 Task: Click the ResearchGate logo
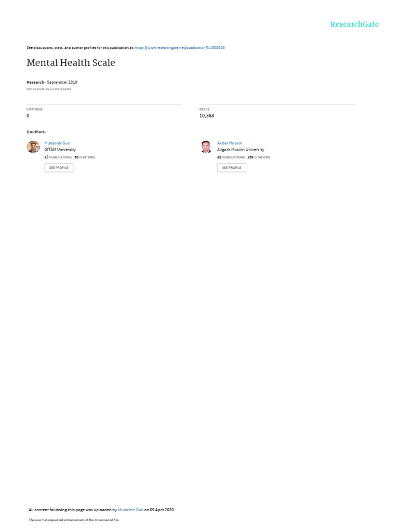(x=354, y=24)
